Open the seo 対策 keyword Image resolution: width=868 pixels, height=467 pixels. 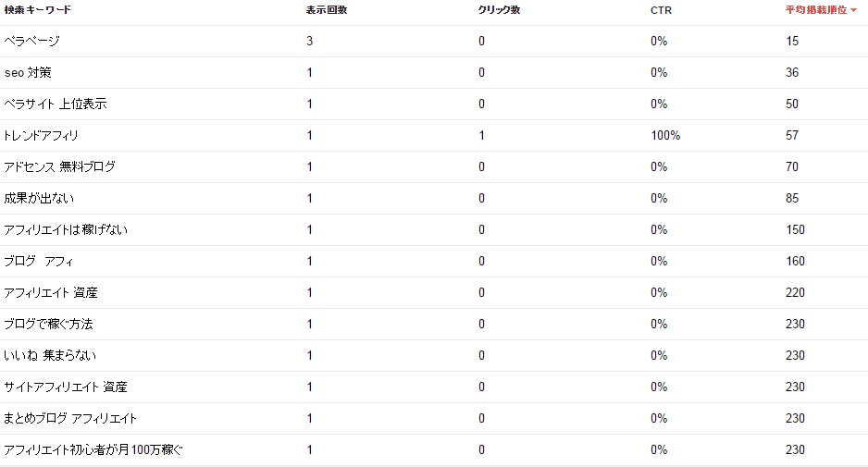coord(33,73)
